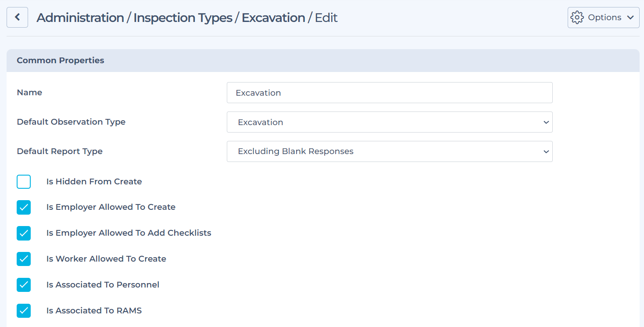This screenshot has height=327, width=644.
Task: Expand Default Observation Type dropdown
Action: click(390, 122)
